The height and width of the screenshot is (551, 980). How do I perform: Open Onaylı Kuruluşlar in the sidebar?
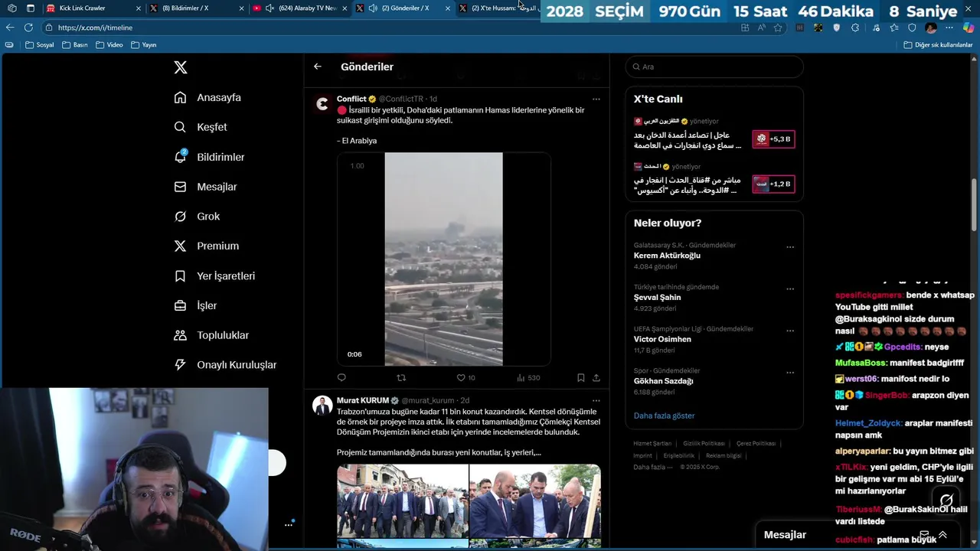point(225,365)
